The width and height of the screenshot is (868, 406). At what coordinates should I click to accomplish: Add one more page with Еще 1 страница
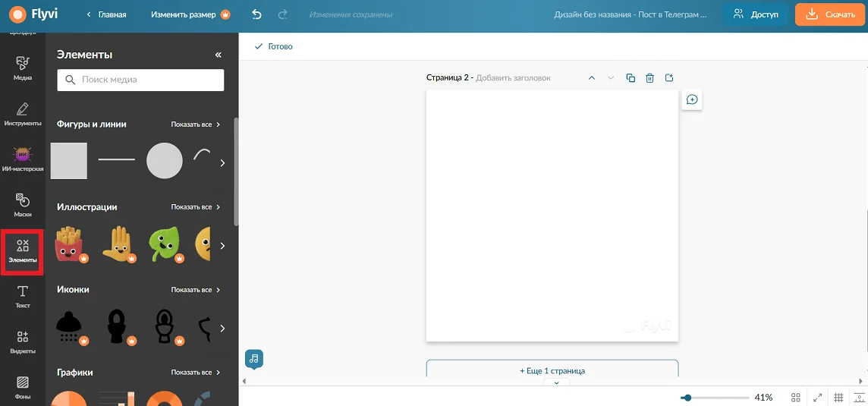(x=552, y=370)
